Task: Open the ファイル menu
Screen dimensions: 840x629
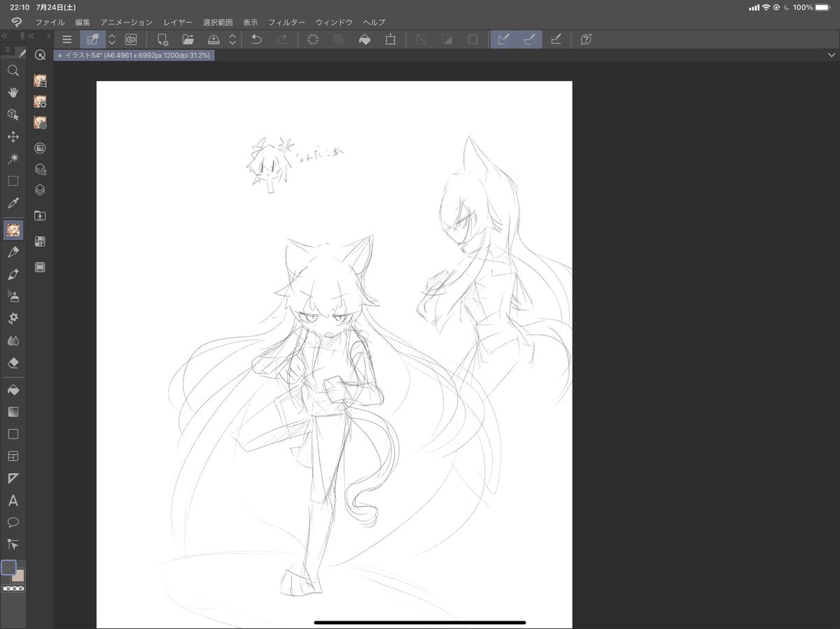Action: point(50,22)
